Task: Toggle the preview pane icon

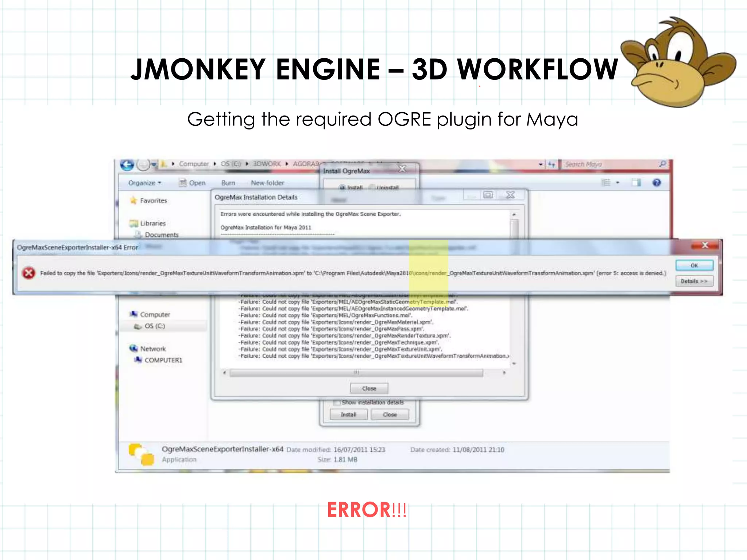Action: (636, 183)
